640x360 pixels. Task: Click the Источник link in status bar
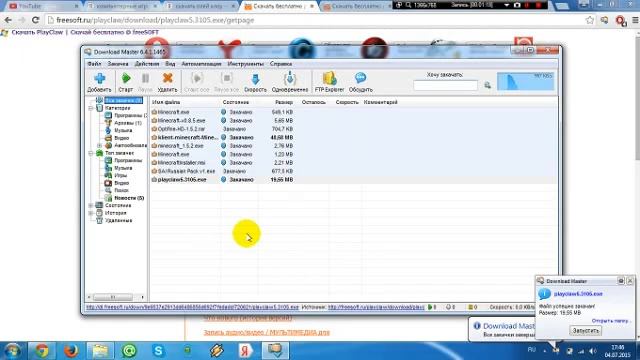pos(376,307)
